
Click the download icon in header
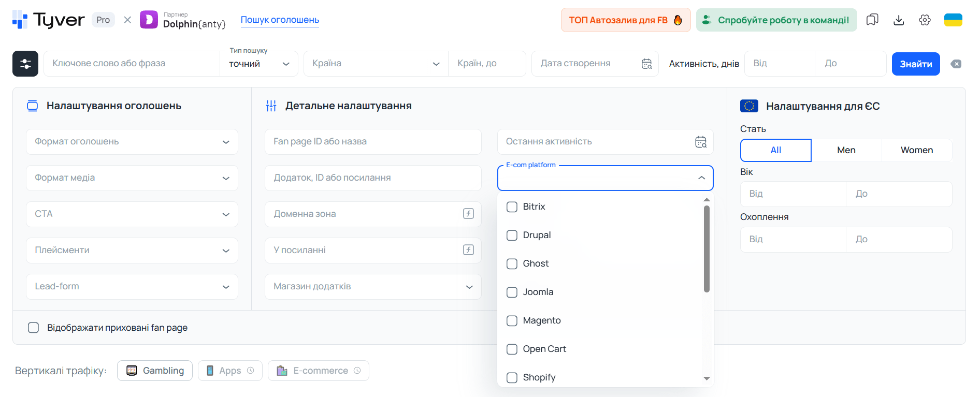(x=899, y=20)
